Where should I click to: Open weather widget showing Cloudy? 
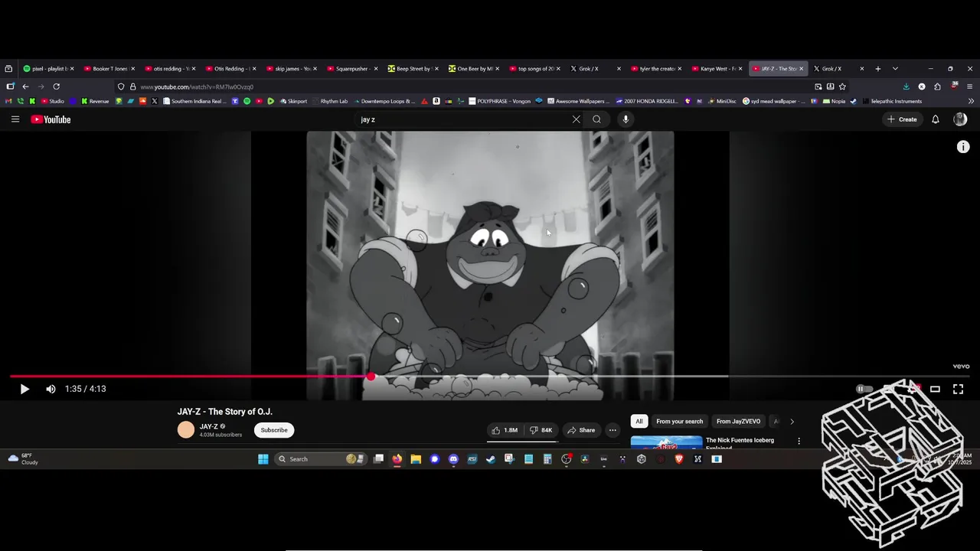click(x=23, y=459)
